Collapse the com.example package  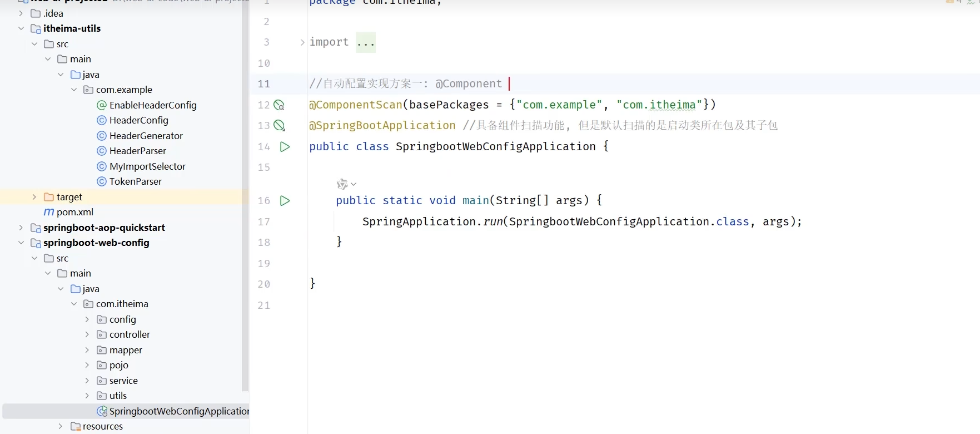(x=74, y=90)
